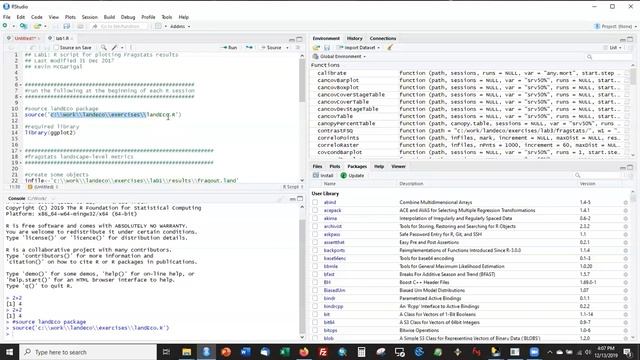The image size is (640, 360).
Task: Maximize the Environment pane
Action: pyautogui.click(x=630, y=39)
